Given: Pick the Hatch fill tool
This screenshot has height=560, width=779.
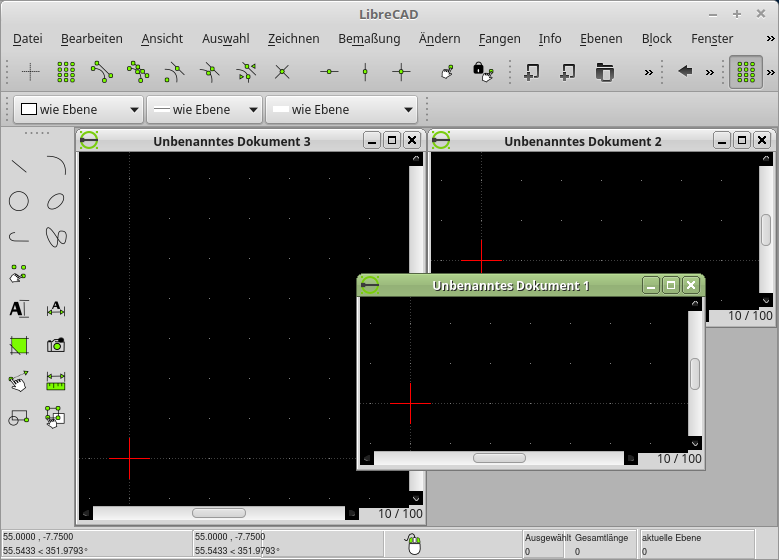Looking at the screenshot, I should 19,345.
